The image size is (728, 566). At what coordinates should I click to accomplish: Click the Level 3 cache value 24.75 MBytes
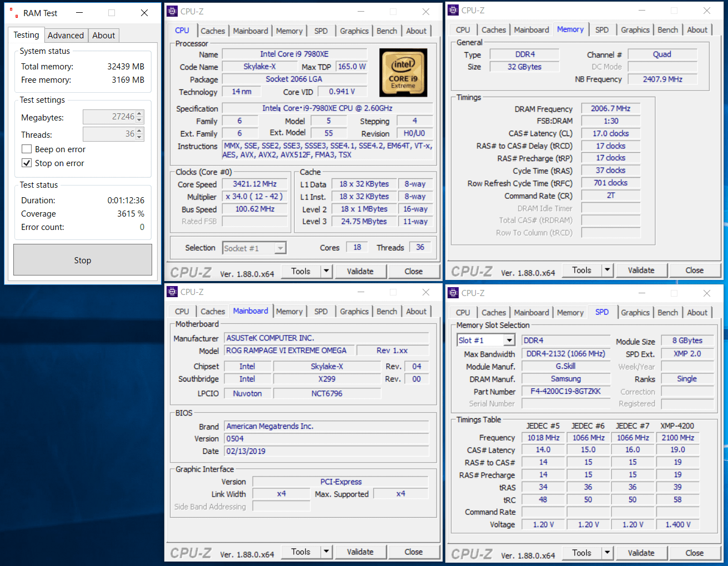pos(364,221)
